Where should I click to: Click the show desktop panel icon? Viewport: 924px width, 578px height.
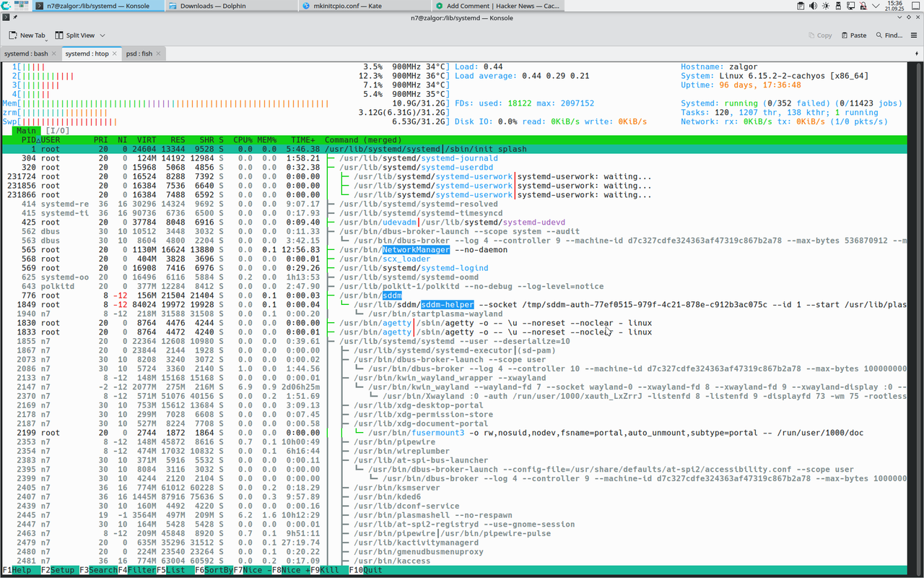(917, 5)
